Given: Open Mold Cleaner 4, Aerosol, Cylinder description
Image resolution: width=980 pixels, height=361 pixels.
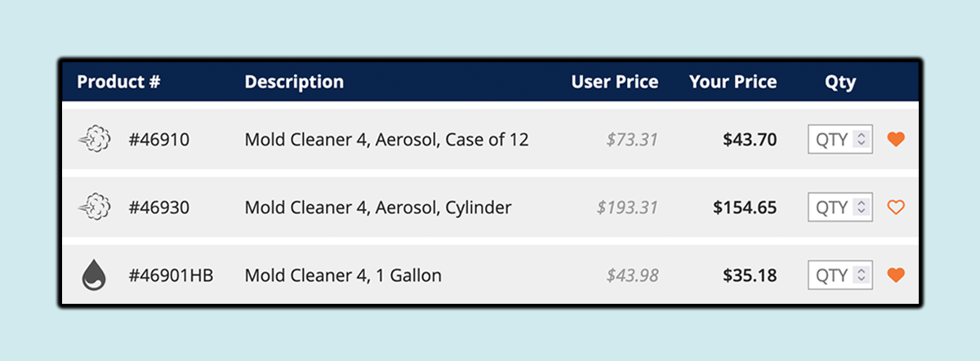Looking at the screenshot, I should coord(378,207).
